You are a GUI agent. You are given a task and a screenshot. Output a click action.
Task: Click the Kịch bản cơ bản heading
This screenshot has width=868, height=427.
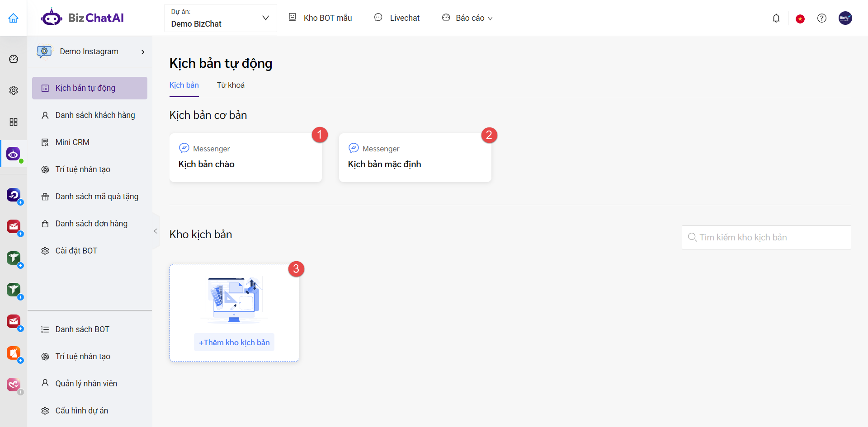pos(208,115)
